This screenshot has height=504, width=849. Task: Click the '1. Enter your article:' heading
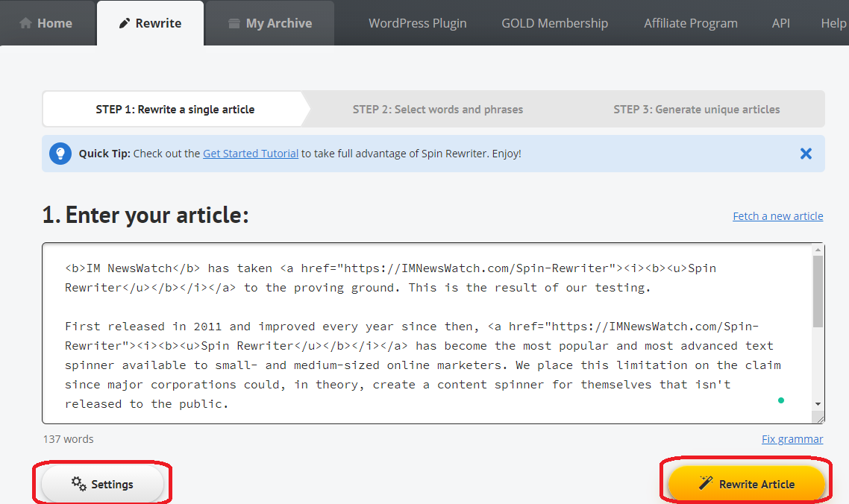145,215
